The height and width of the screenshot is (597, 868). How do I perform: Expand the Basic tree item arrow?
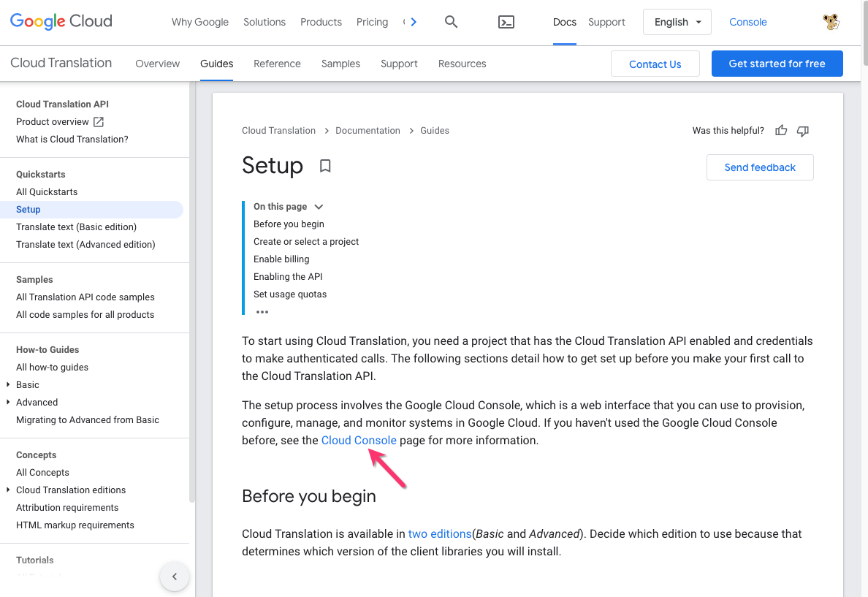tap(8, 384)
